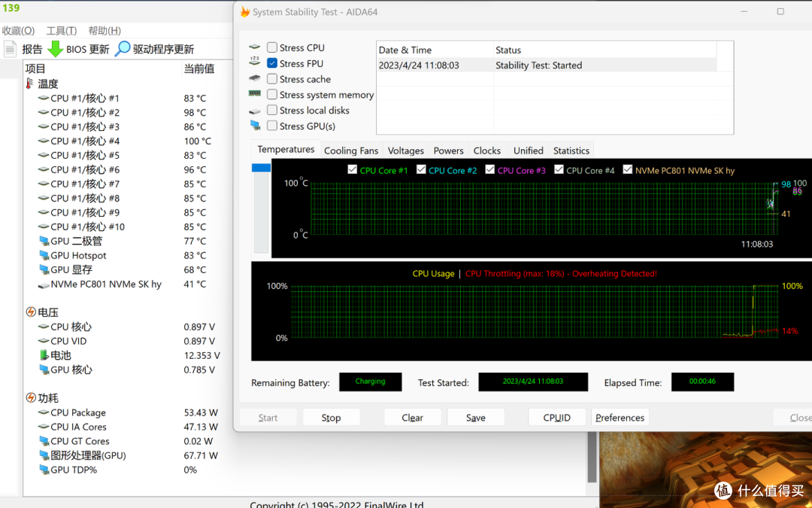
Task: Switch to the Clocks tab
Action: coord(486,151)
